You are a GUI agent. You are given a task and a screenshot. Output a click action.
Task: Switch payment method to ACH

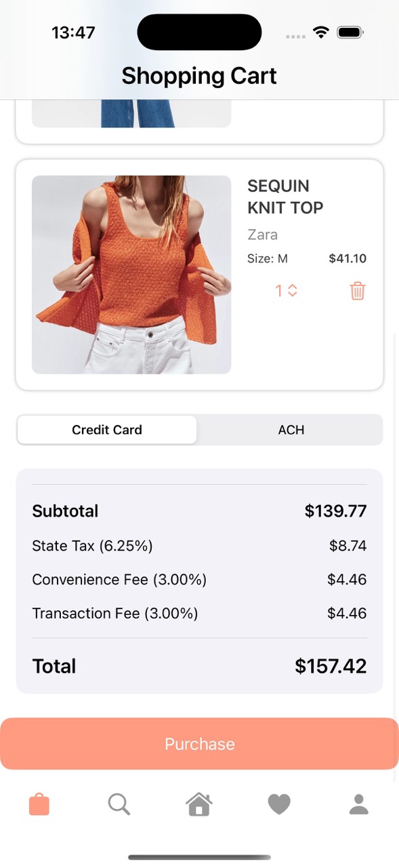point(291,430)
